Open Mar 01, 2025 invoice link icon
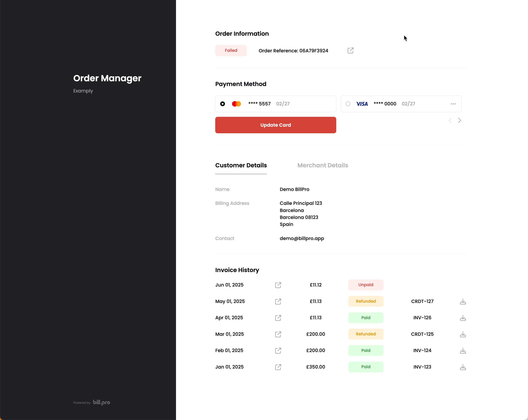528x420 pixels. click(278, 334)
